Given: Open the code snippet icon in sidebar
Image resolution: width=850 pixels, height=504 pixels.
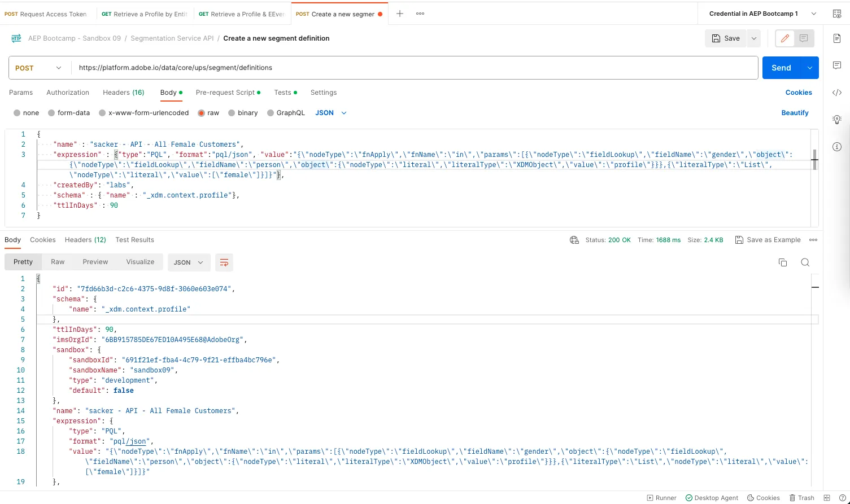Looking at the screenshot, I should [x=837, y=93].
